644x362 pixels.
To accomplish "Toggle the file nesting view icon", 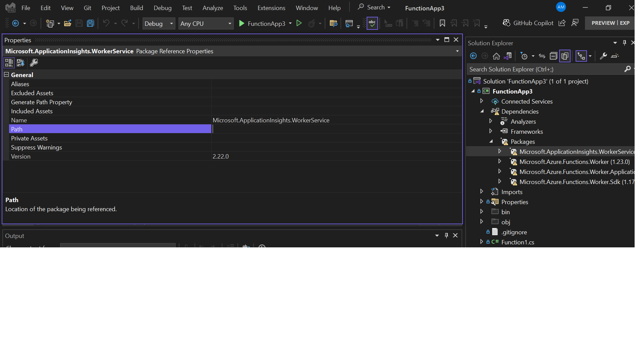I will coord(581,56).
